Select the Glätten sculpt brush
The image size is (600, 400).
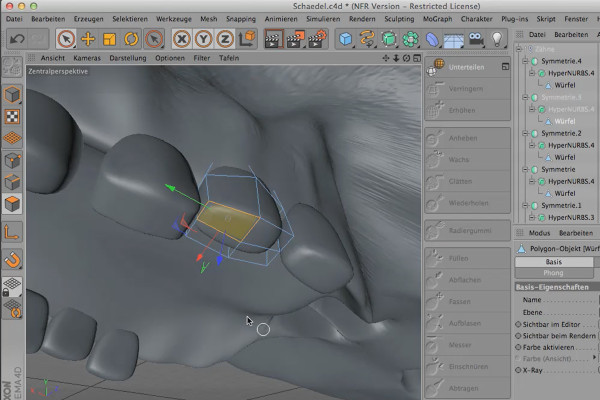467,181
